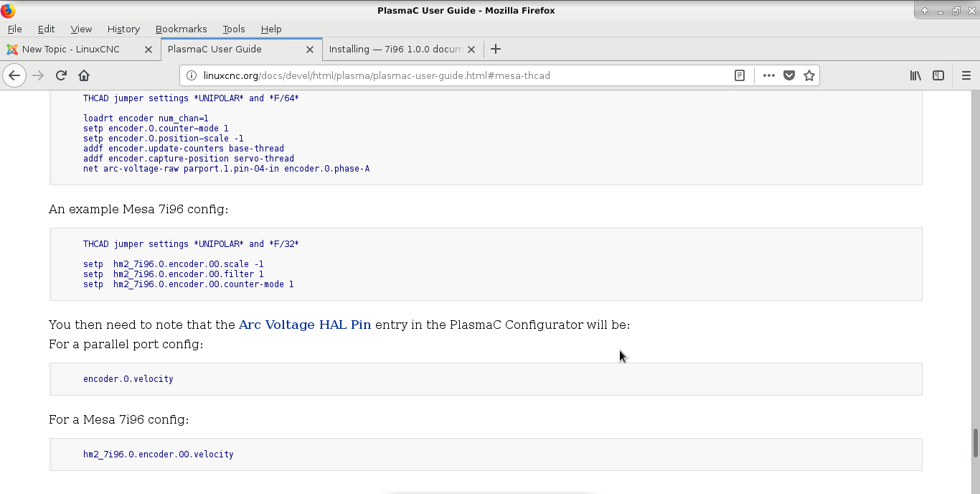The image size is (980, 494).
Task: Click 'addf encoder.update-counters base-thread' line
Action: [x=184, y=149]
